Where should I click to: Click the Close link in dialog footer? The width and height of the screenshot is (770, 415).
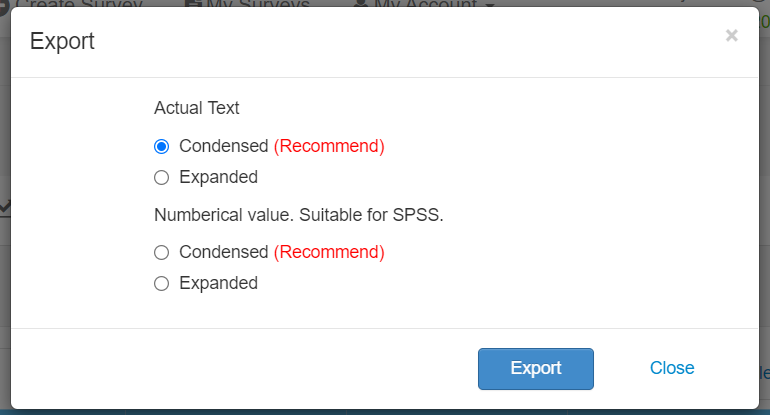[672, 368]
